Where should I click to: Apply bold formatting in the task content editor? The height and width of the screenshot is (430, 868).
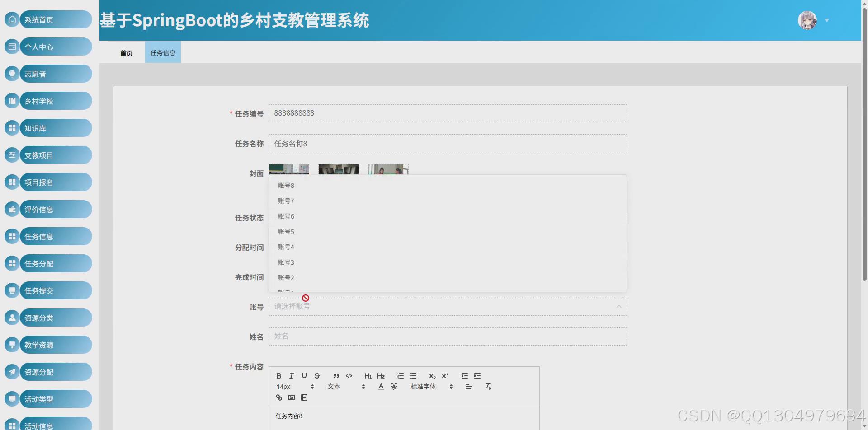(279, 375)
